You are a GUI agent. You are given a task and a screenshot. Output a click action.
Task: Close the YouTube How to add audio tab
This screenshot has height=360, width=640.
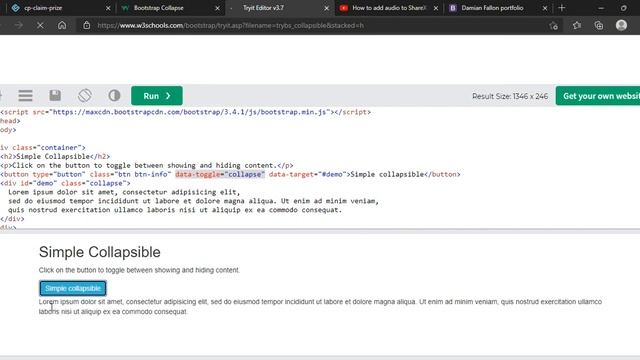(x=436, y=8)
